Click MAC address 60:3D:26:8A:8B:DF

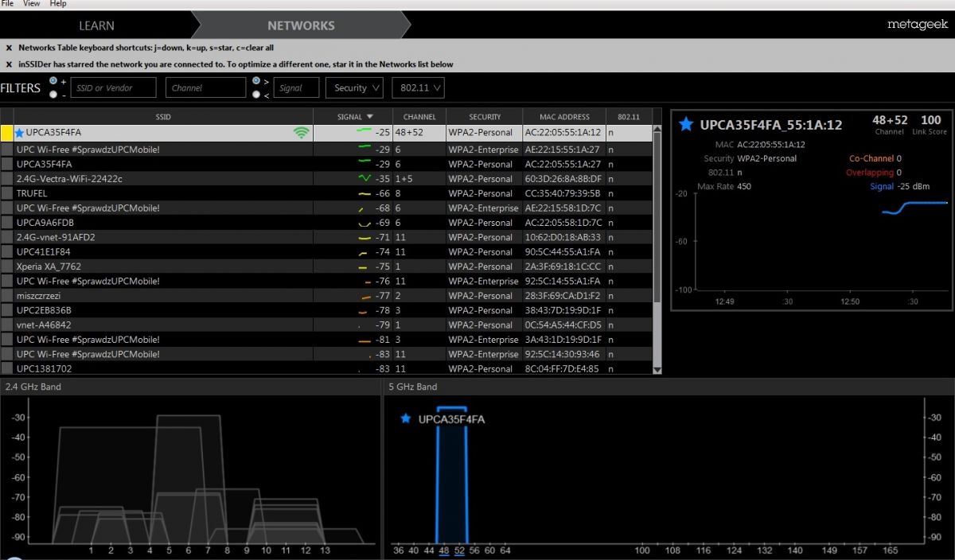(563, 179)
